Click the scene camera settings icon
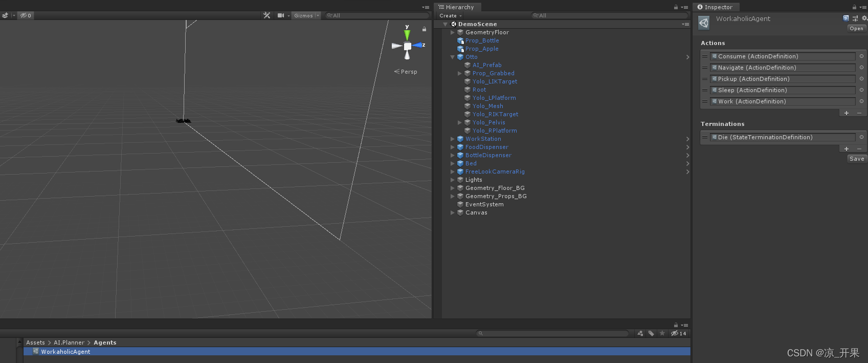Image resolution: width=868 pixels, height=363 pixels. pyautogui.click(x=281, y=15)
